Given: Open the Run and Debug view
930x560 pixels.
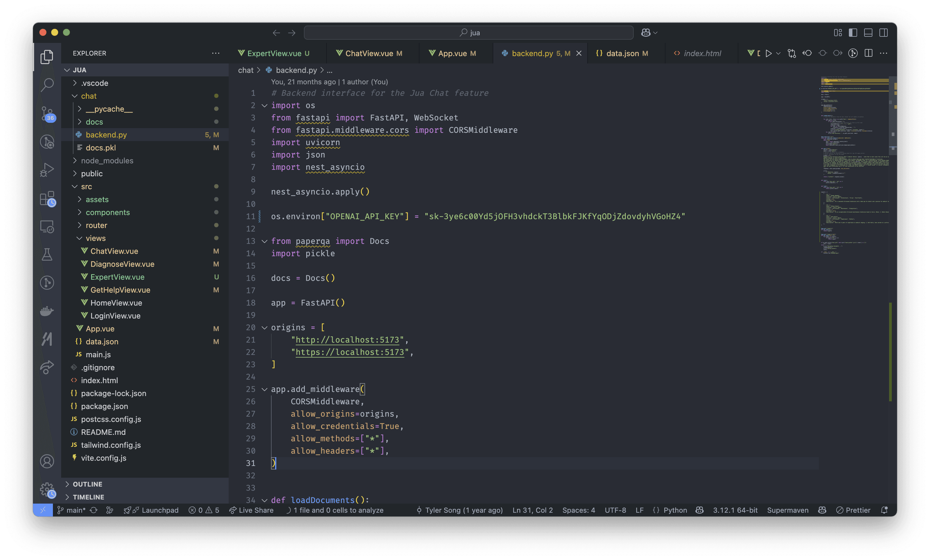Looking at the screenshot, I should pyautogui.click(x=47, y=170).
